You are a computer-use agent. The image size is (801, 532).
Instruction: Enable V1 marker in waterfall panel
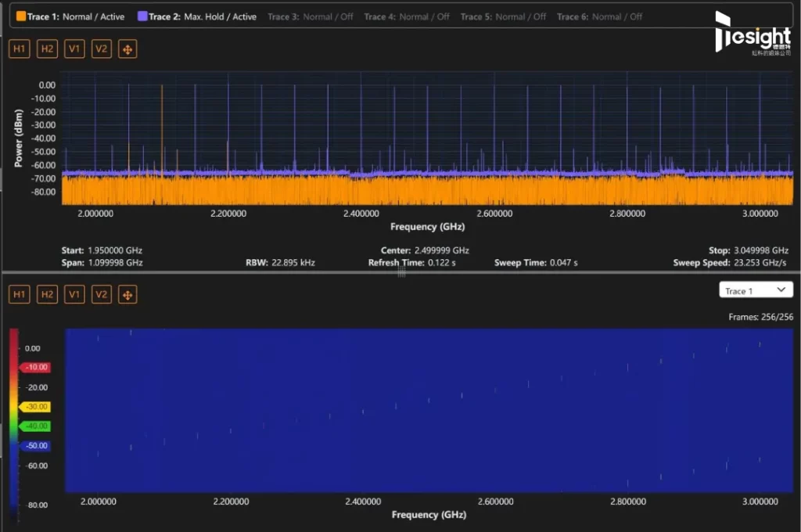pyautogui.click(x=74, y=294)
